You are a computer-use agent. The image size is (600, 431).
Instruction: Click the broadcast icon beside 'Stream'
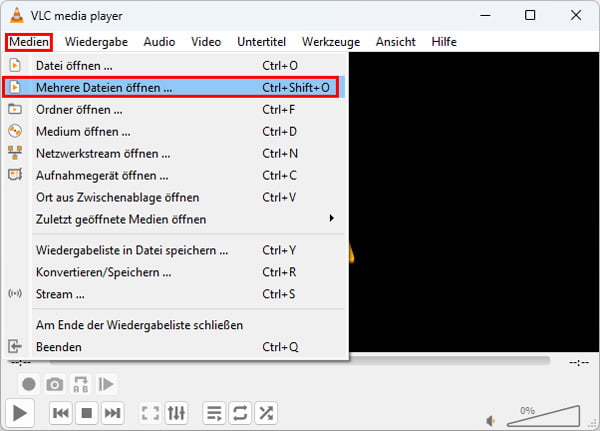(x=15, y=294)
